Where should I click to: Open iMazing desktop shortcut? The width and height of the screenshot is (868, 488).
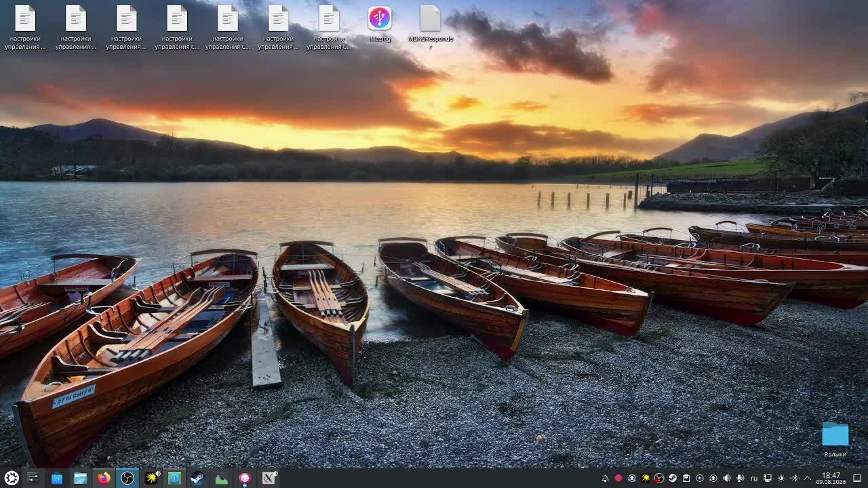(x=380, y=24)
